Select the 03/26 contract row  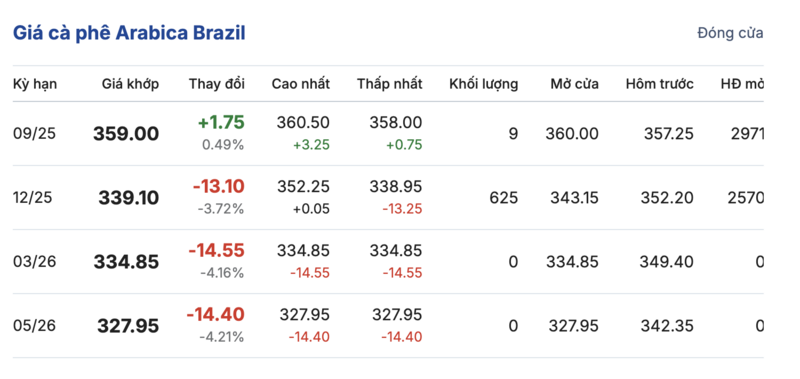pyautogui.click(x=388, y=262)
